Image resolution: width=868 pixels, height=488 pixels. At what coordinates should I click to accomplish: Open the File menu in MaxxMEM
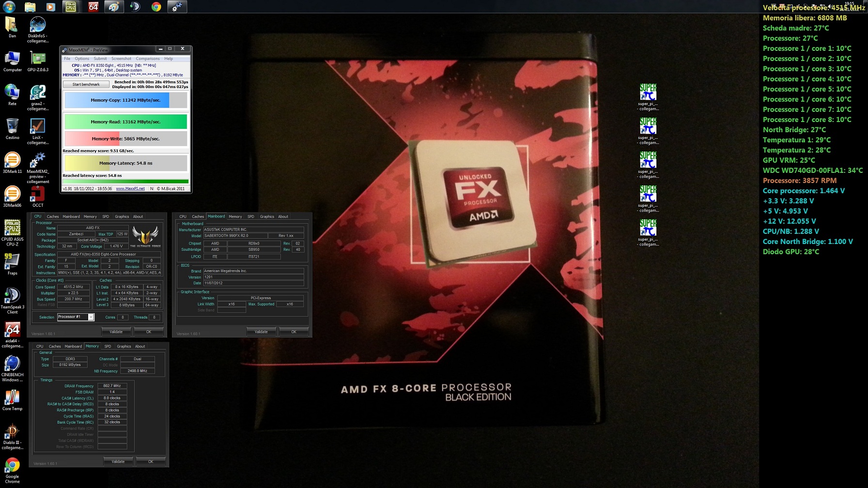(x=67, y=59)
